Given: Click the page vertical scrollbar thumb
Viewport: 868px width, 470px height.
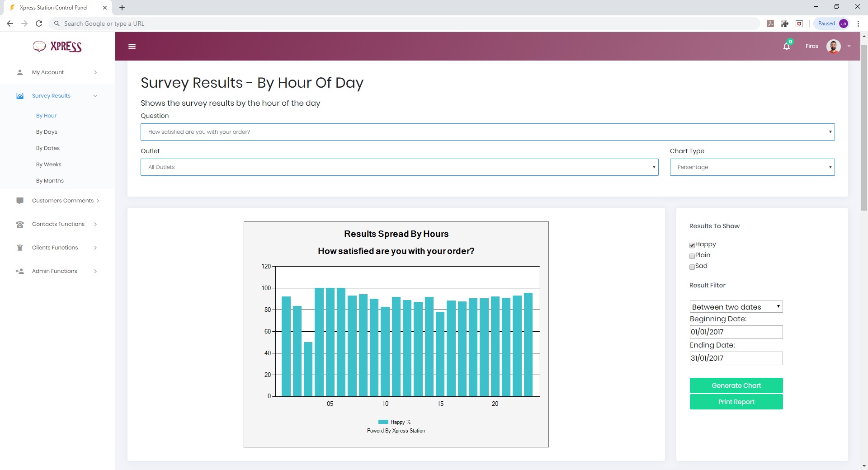Looking at the screenshot, I should pyautogui.click(x=864, y=127).
